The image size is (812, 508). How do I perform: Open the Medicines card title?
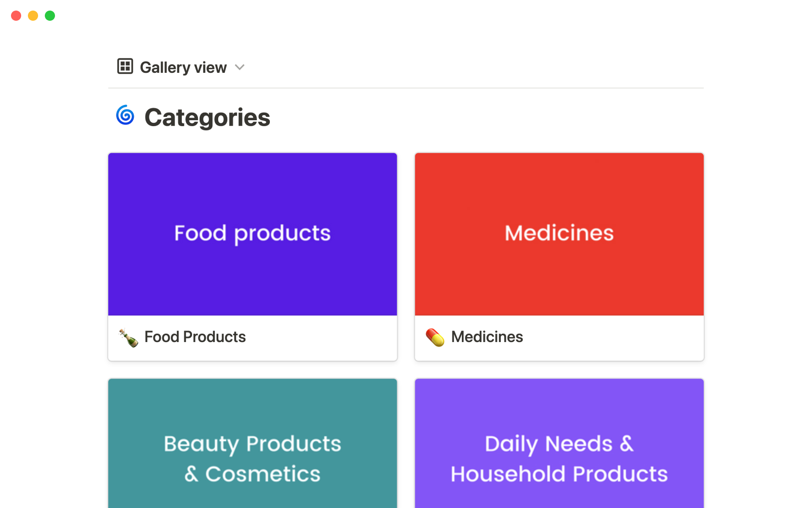pos(487,337)
